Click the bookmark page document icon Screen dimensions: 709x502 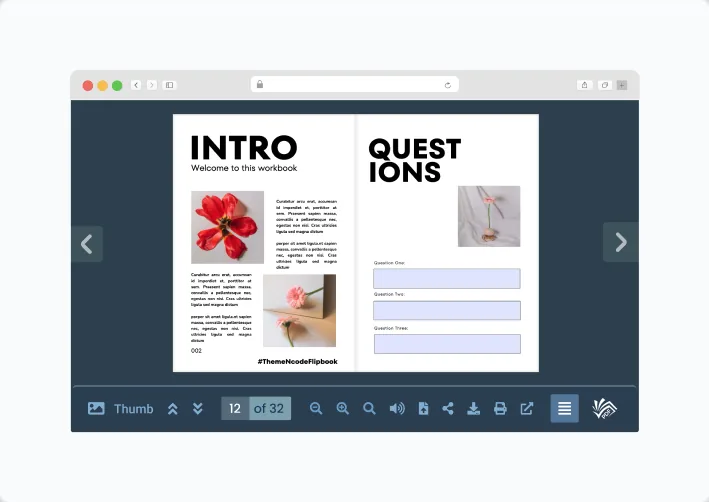(x=423, y=408)
